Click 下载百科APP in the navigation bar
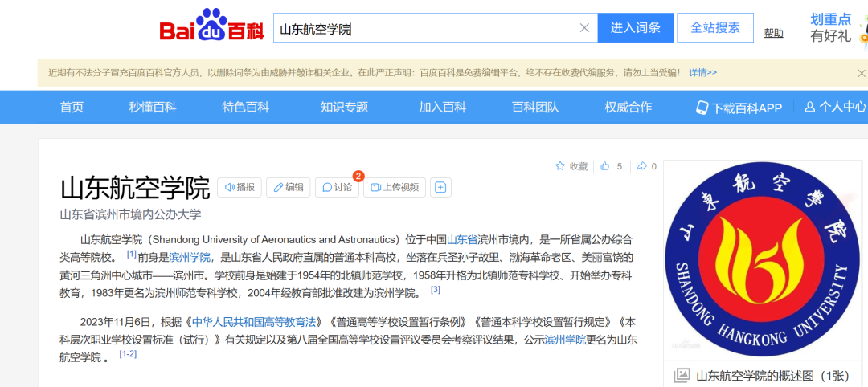The width and height of the screenshot is (868, 387). [x=739, y=108]
